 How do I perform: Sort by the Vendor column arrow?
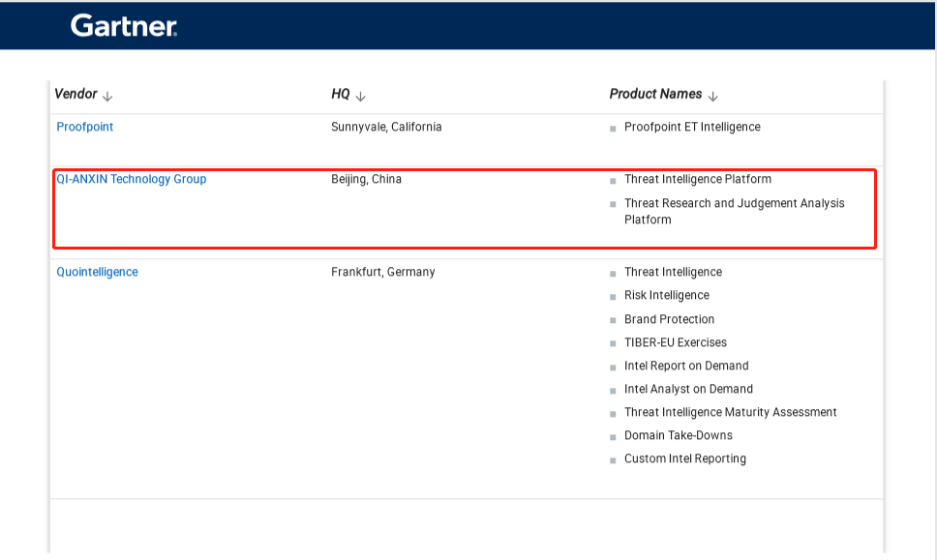point(107,96)
